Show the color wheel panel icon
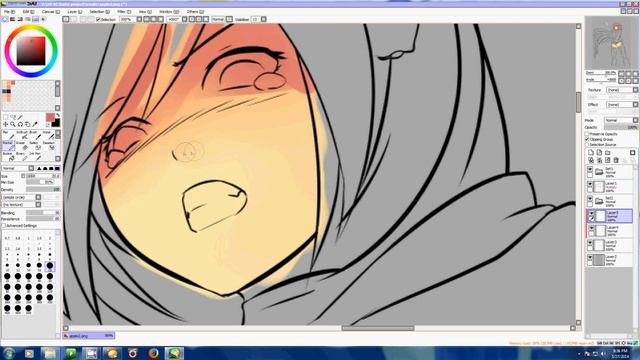This screenshot has height=360, width=640. [x=5, y=19]
